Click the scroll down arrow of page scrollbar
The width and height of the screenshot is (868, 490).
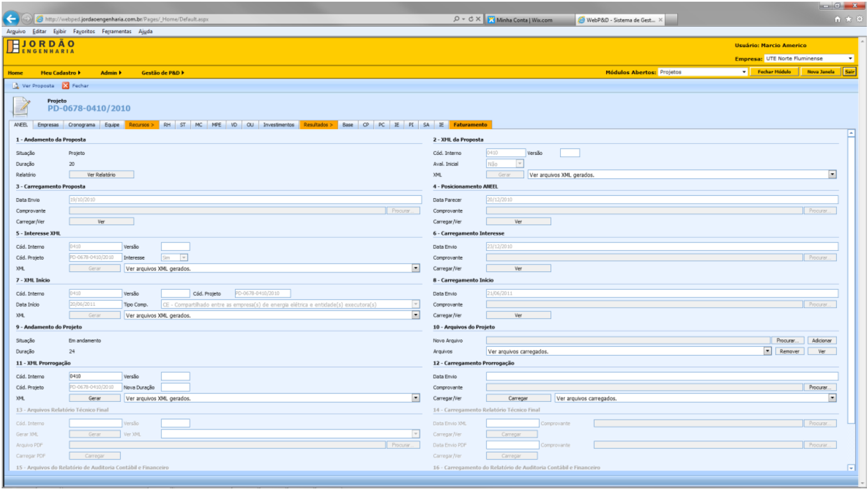tap(862, 483)
